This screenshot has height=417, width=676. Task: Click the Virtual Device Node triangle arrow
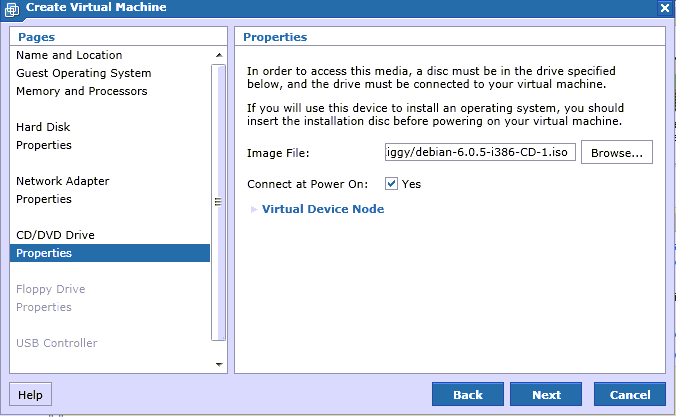point(254,210)
